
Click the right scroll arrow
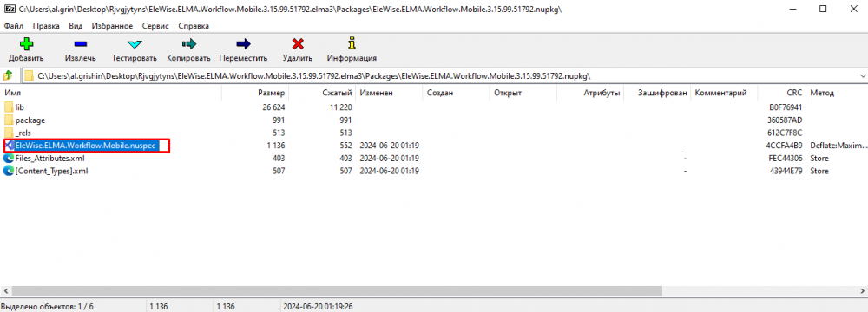(863, 290)
